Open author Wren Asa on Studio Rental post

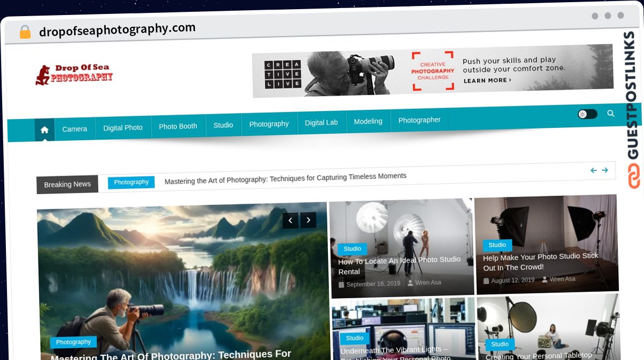point(428,283)
